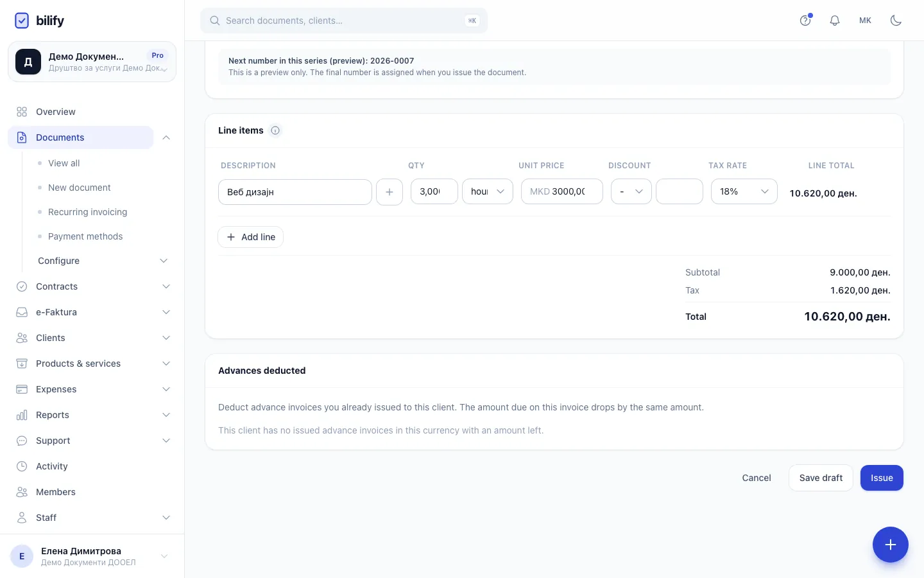The image size is (924, 578).
Task: Click the Contracts checkmark icon
Action: coord(22,286)
